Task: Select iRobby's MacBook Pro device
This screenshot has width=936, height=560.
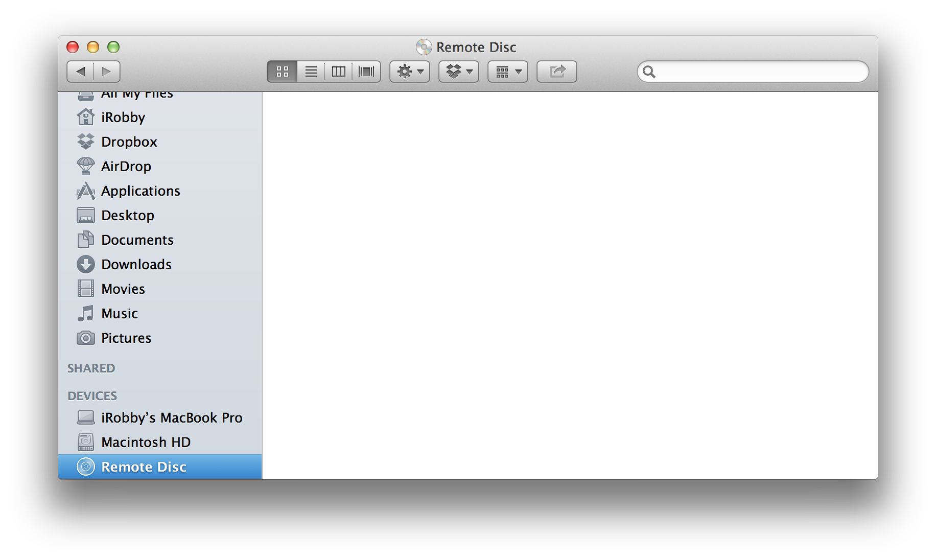Action: pos(160,418)
